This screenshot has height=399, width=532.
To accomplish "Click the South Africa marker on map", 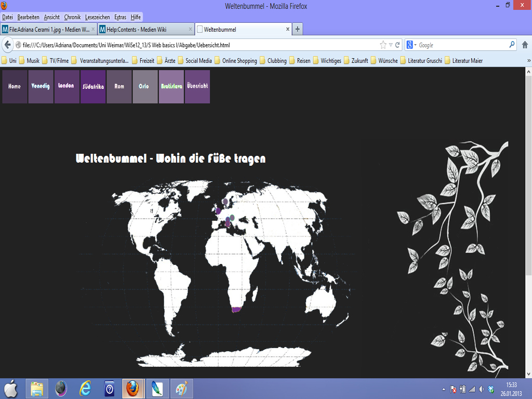I will [x=236, y=309].
